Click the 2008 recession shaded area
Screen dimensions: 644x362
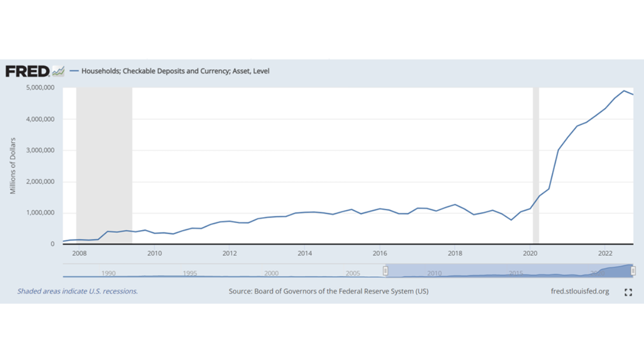(x=104, y=166)
